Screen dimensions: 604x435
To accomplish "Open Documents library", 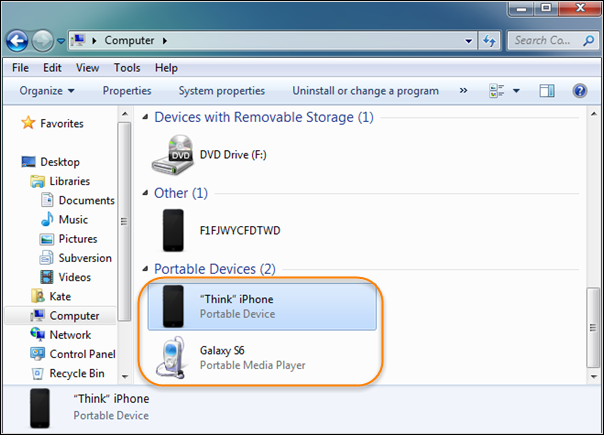I will (86, 200).
